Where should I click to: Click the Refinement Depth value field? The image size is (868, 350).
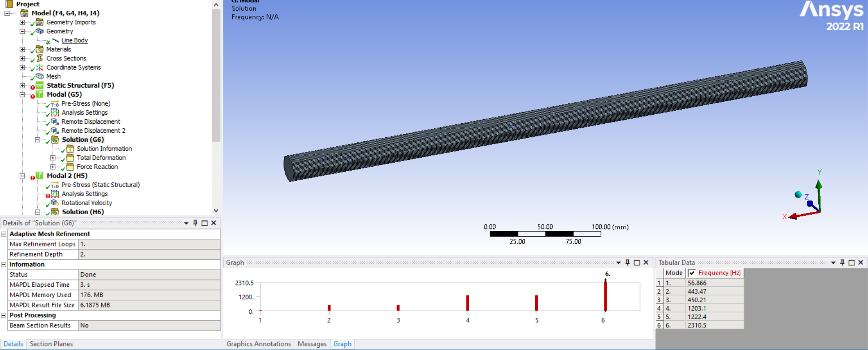point(149,254)
